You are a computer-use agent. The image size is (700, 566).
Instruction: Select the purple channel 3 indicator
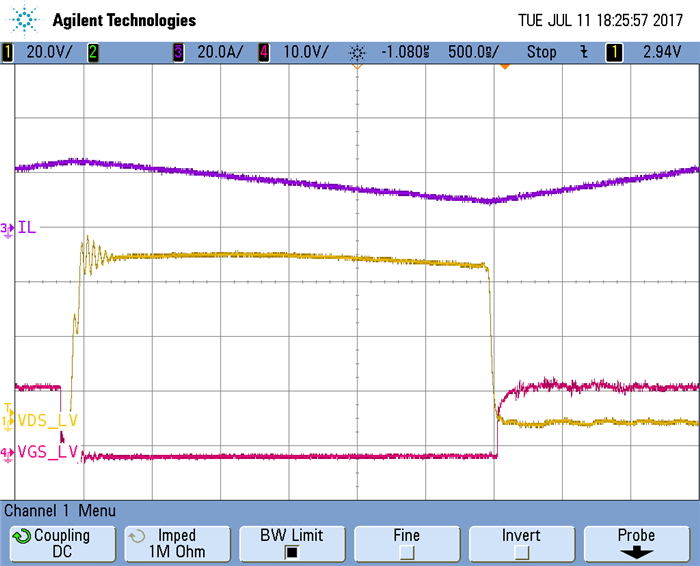click(x=179, y=51)
